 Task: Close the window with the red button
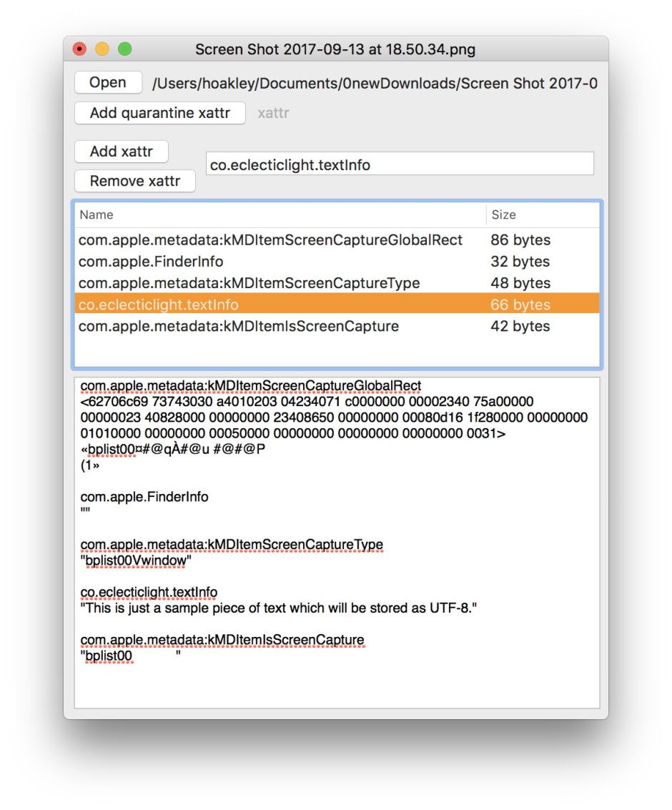click(x=80, y=49)
